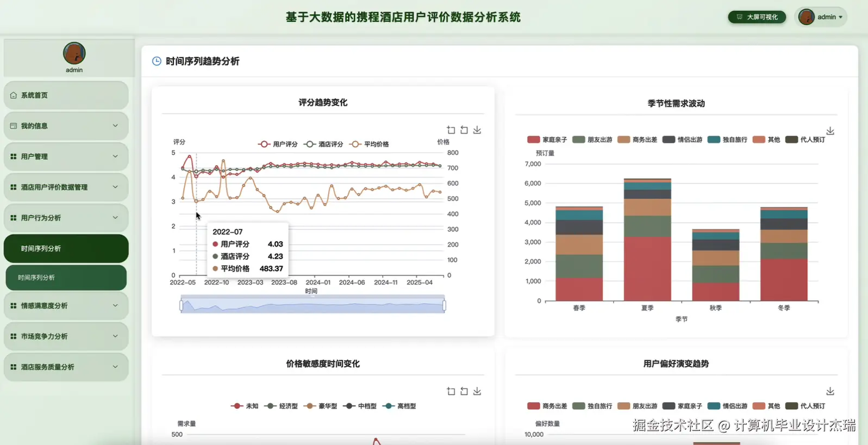Image resolution: width=868 pixels, height=445 pixels.
Task: Toggle 酒店评分 series in rating trend legend
Action: [x=323, y=144]
